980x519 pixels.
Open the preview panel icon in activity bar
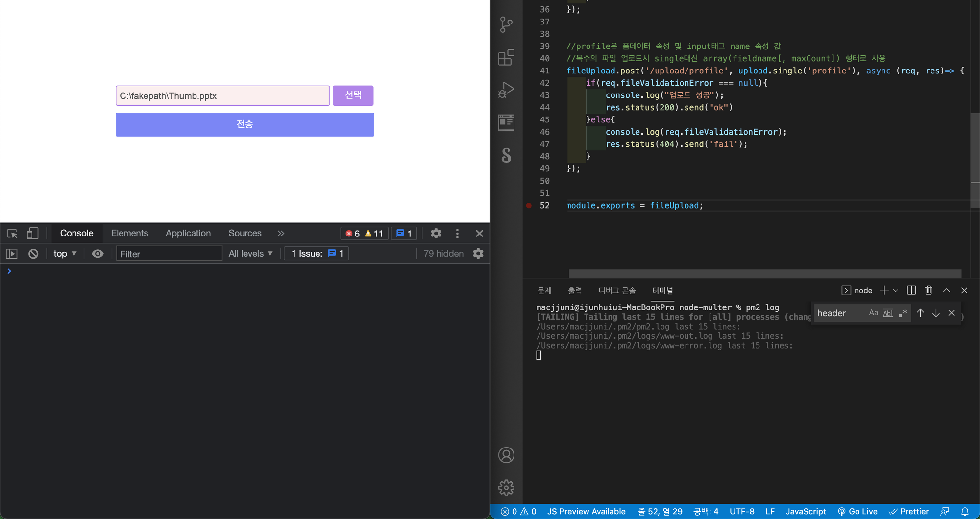506,122
